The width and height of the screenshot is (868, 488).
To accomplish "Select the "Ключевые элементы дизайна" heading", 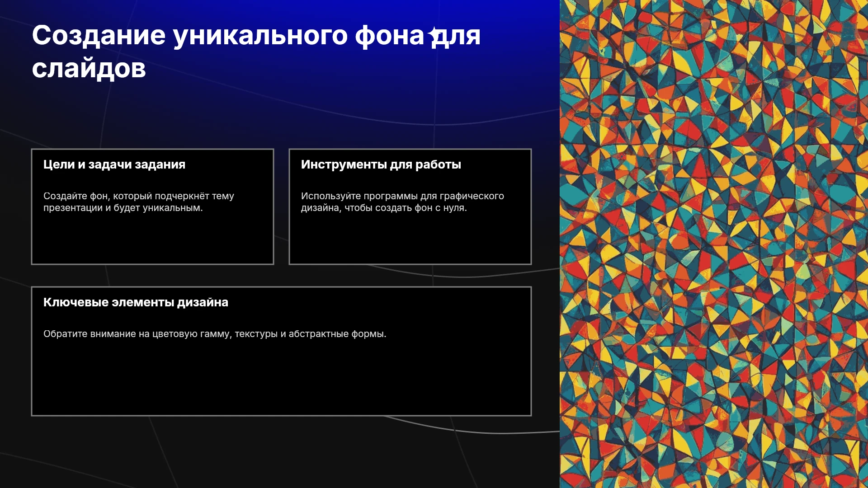I will (x=136, y=302).
